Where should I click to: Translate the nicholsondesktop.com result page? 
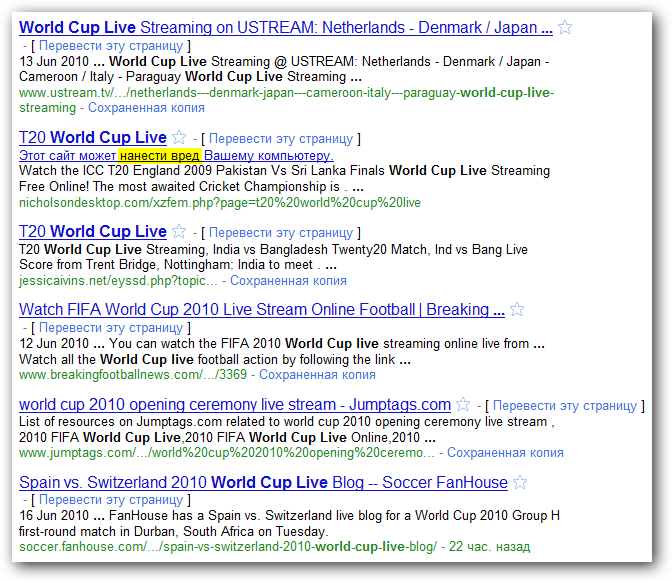pyautogui.click(x=281, y=139)
